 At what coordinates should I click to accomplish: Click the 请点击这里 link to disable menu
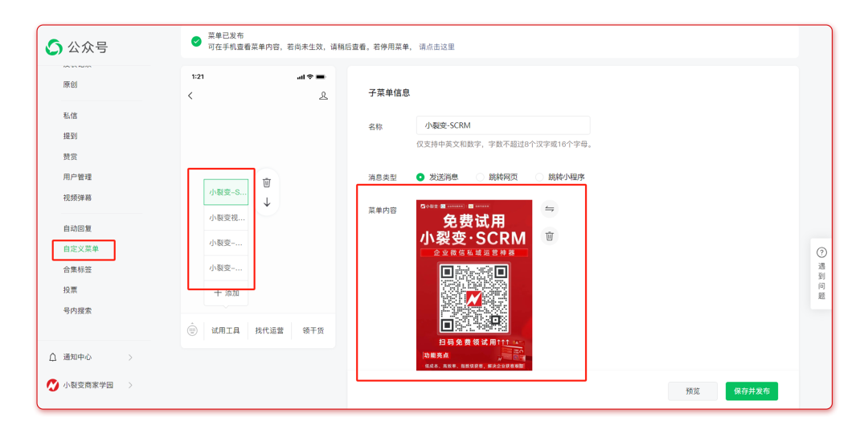click(436, 47)
